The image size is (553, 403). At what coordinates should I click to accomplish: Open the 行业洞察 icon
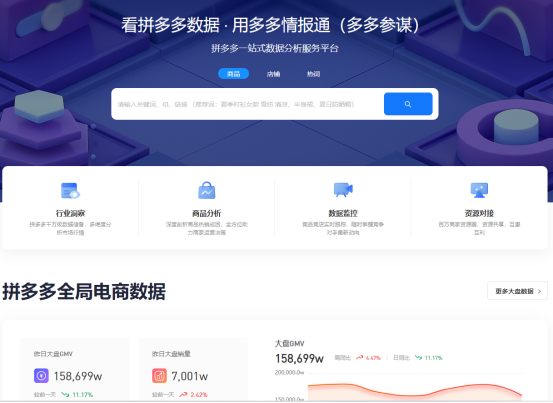click(70, 190)
